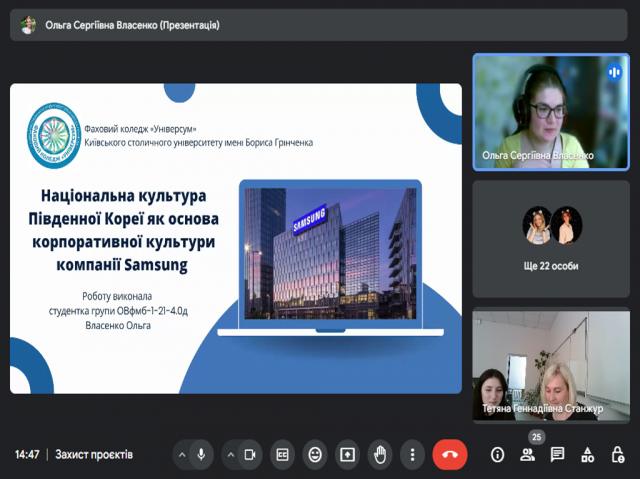Image resolution: width=640 pixels, height=479 pixels.
Task: Click presenter name banner text
Action: (x=132, y=25)
